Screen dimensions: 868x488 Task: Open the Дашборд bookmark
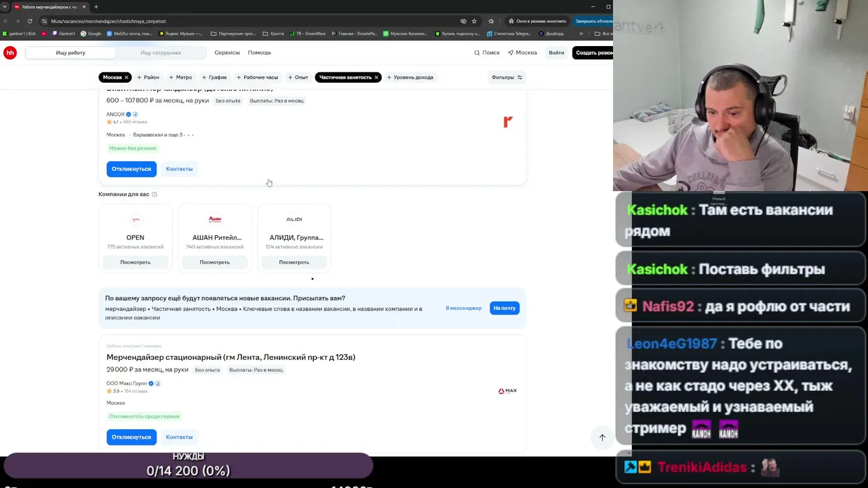551,34
